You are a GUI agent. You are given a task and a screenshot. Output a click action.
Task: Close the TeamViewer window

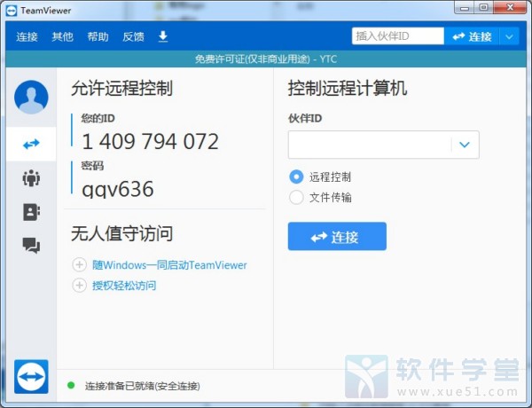point(510,7)
